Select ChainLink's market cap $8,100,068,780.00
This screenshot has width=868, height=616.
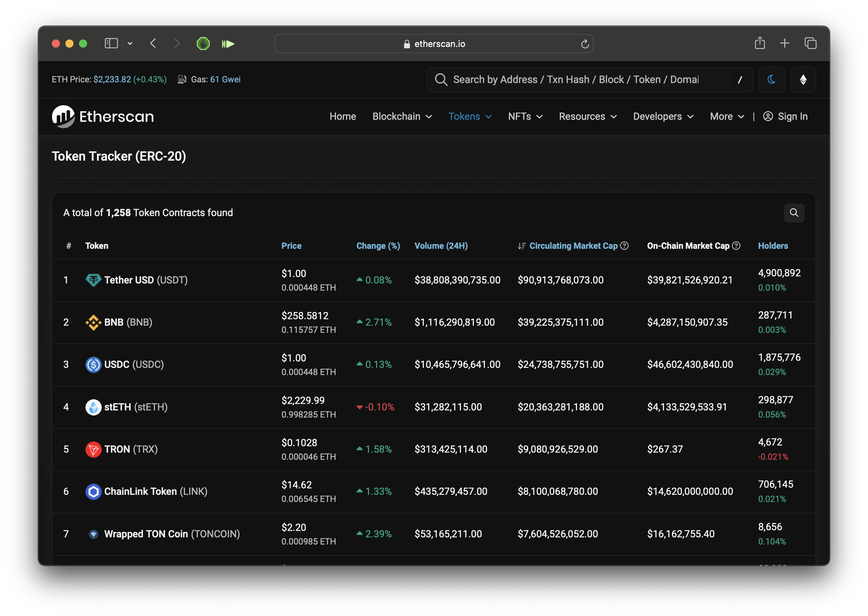[x=558, y=491]
